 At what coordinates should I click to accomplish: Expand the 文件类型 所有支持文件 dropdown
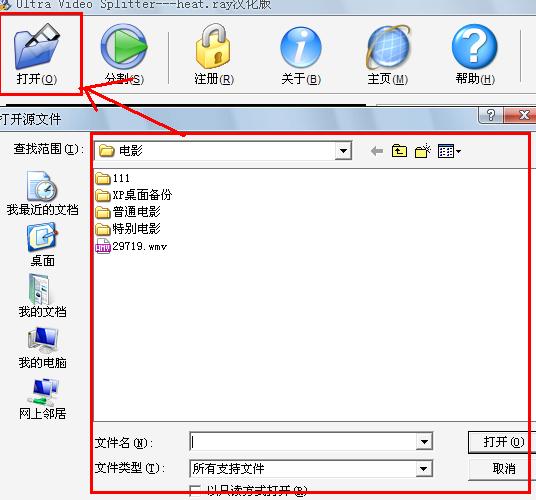tap(424, 468)
